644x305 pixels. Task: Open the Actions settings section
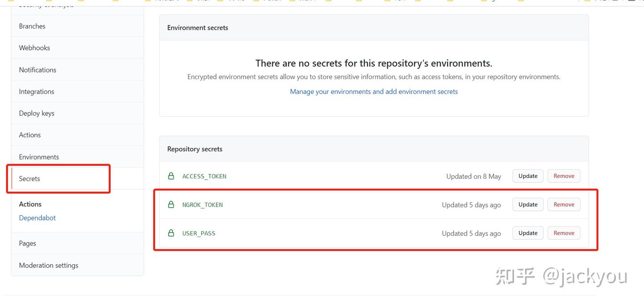coord(30,135)
